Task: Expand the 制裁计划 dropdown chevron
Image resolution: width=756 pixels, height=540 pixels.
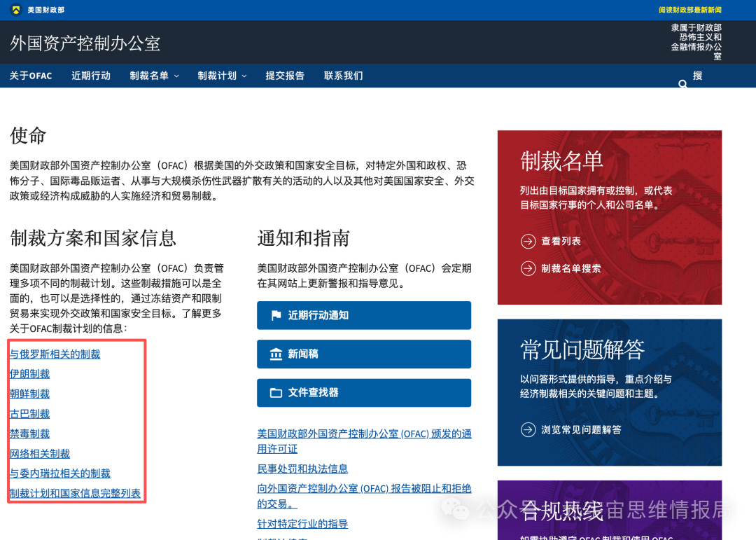Action: point(244,76)
